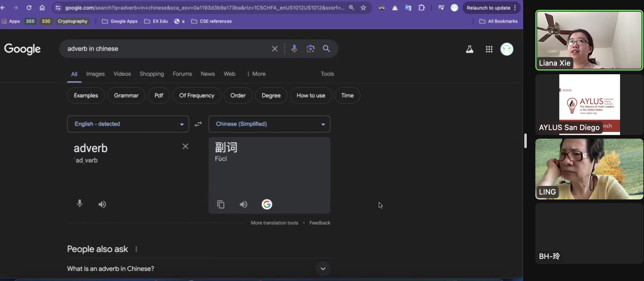The width and height of the screenshot is (644, 281).
Task: Open the More search filters menu
Action: 256,74
